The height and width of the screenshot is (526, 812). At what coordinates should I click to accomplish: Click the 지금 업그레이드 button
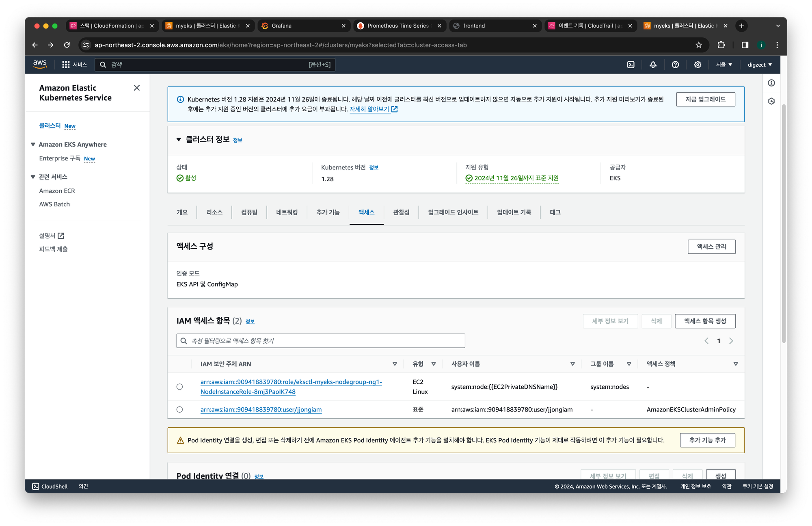coord(706,99)
